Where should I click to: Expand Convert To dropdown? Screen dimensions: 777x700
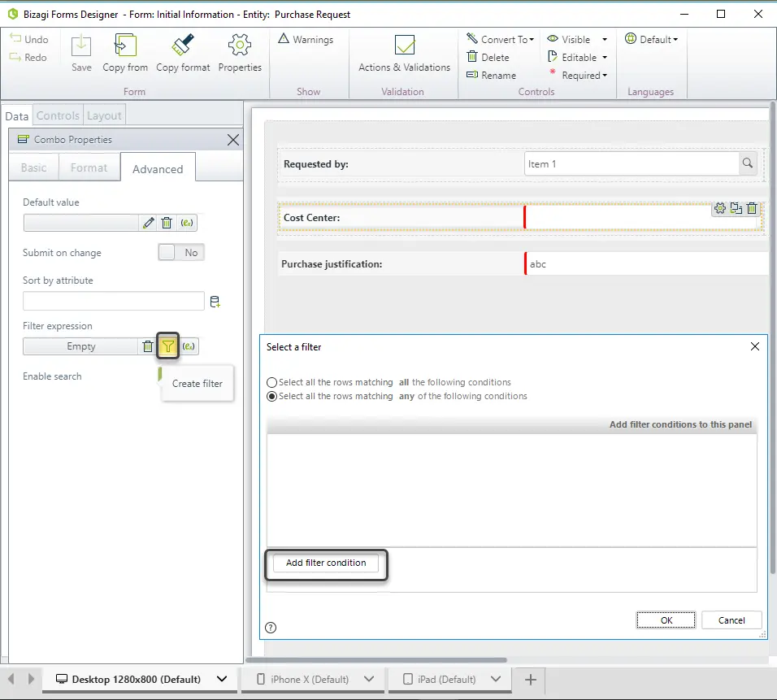pos(501,39)
